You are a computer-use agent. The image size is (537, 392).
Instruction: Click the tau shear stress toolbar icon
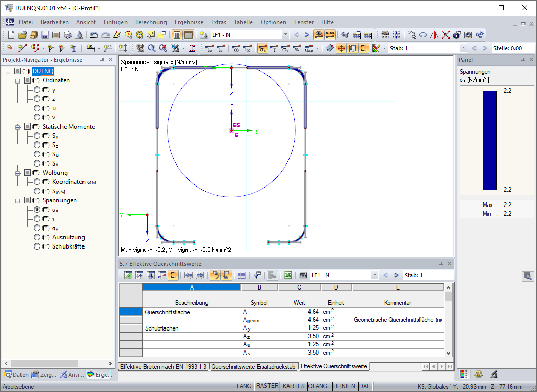coord(274,48)
